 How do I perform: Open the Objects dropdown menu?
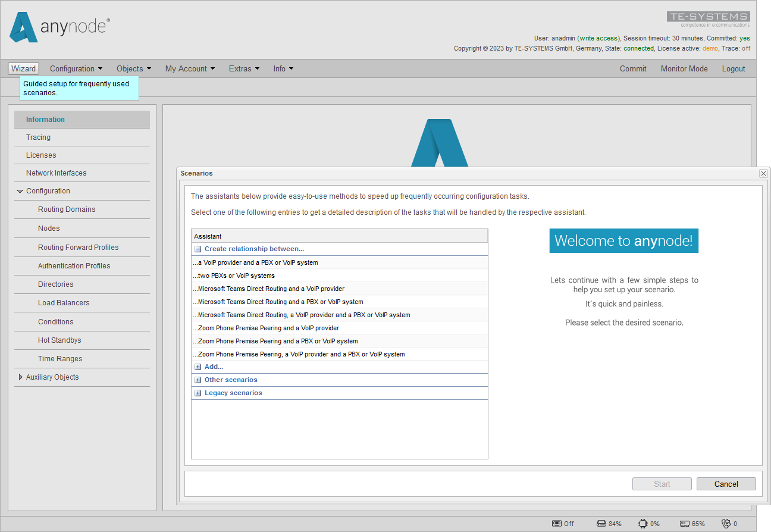pos(134,68)
